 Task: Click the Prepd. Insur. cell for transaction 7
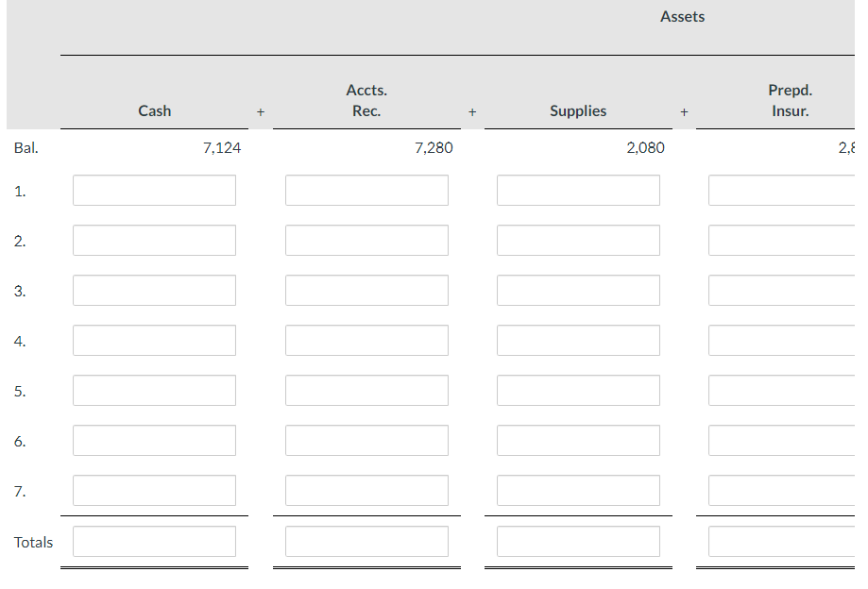tap(782, 491)
